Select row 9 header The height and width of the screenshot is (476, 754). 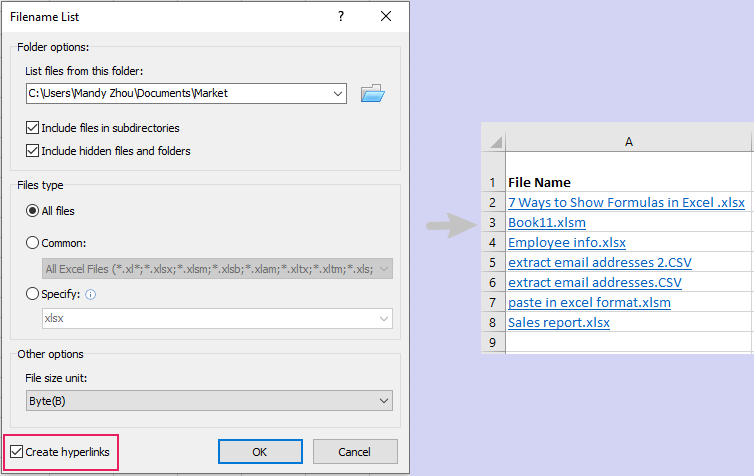point(493,342)
